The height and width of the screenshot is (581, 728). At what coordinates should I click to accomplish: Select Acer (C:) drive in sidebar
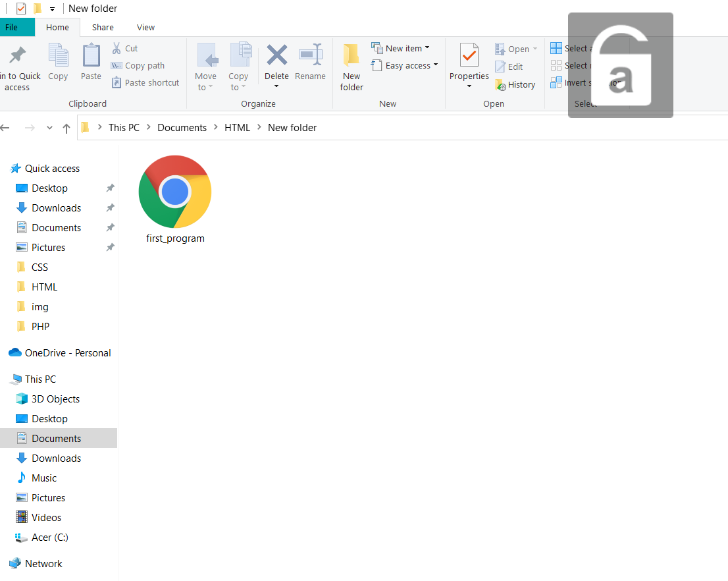pos(49,537)
